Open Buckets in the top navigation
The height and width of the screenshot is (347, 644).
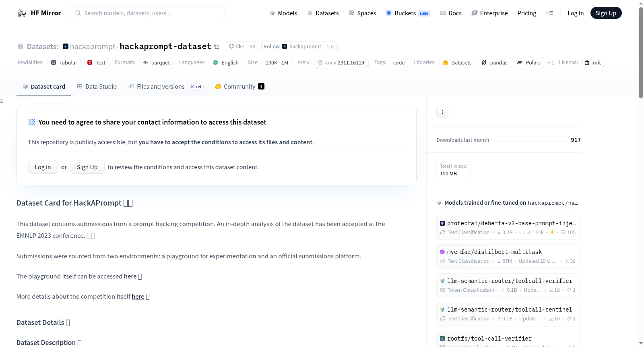tap(408, 13)
